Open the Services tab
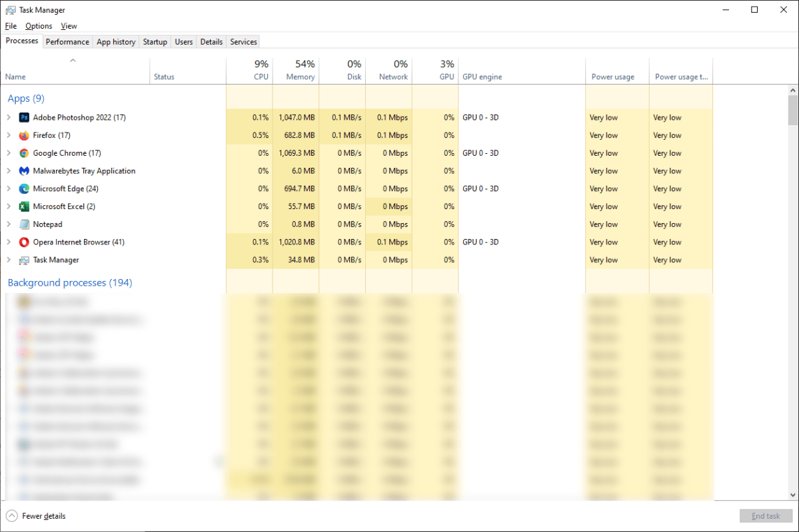The height and width of the screenshot is (532, 799). [243, 42]
